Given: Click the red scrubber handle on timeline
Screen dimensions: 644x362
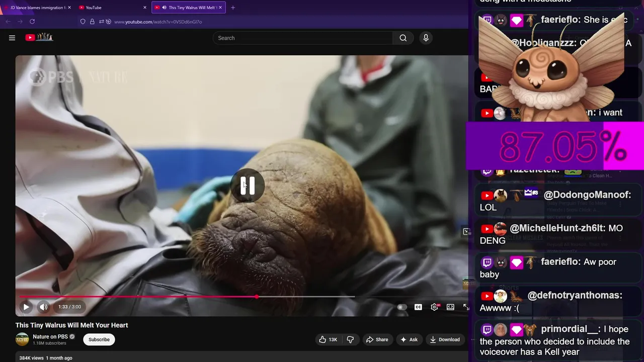Looking at the screenshot, I should point(257,297).
